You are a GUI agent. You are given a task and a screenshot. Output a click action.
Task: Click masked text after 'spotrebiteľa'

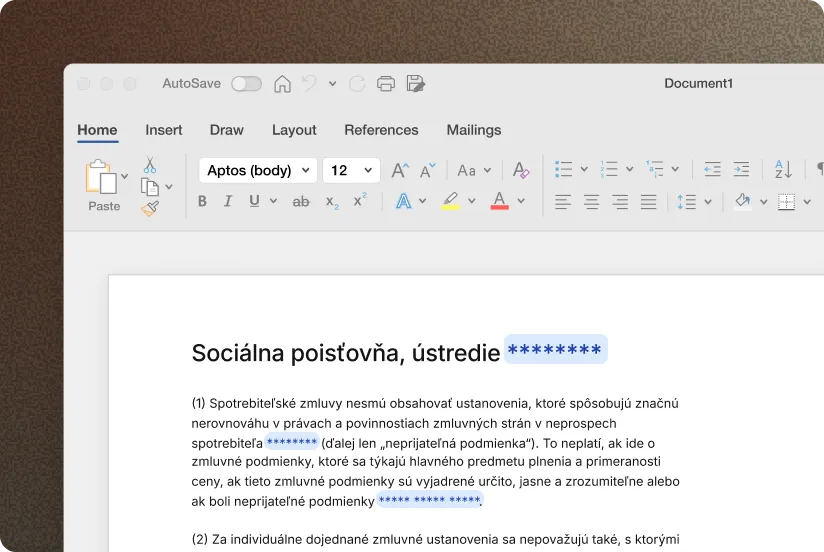point(292,442)
